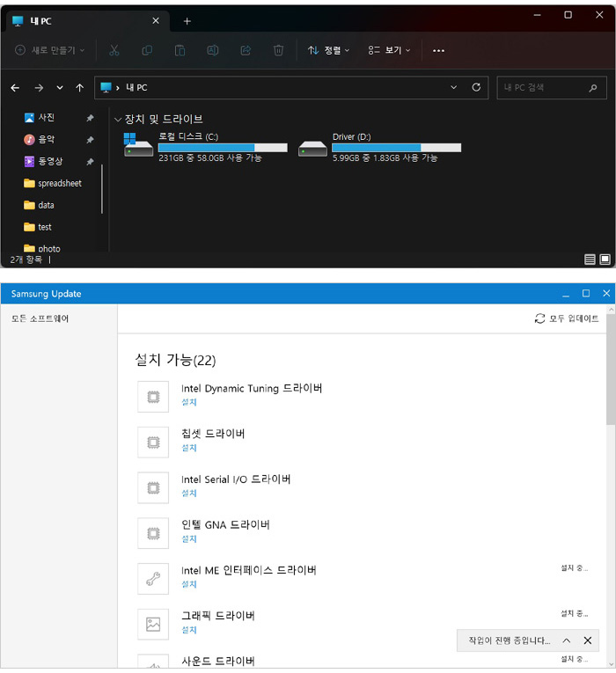Click the 사운드 드라이버 entry title

tap(218, 661)
